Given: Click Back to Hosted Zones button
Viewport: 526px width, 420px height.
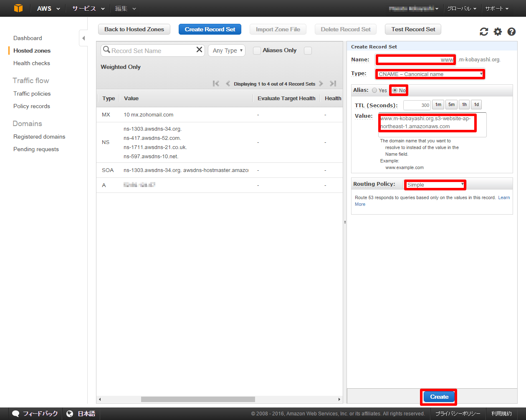Looking at the screenshot, I should tap(134, 29).
